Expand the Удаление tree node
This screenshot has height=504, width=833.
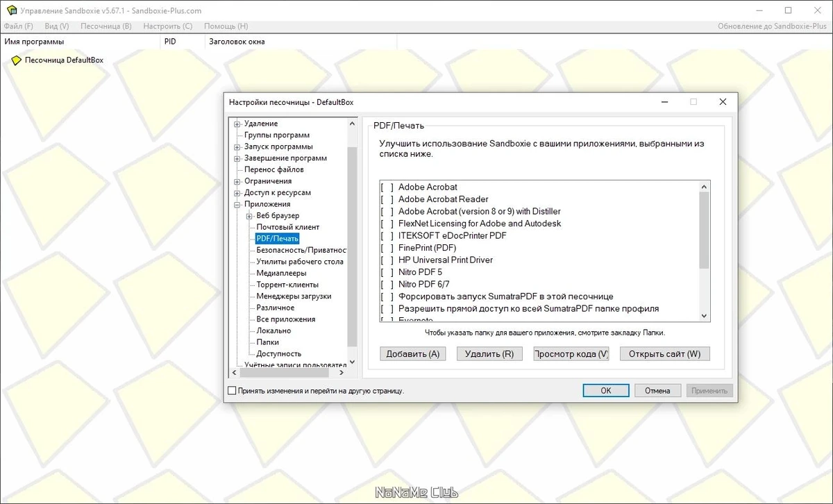237,124
